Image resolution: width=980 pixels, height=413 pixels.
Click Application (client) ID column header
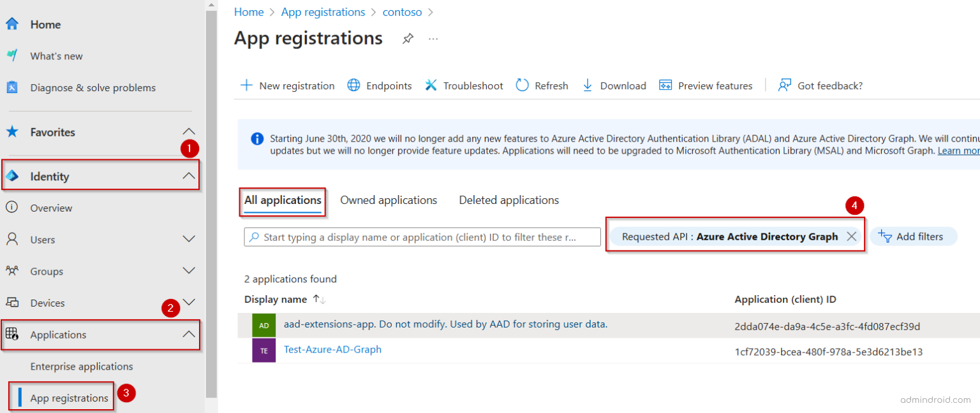coord(785,299)
